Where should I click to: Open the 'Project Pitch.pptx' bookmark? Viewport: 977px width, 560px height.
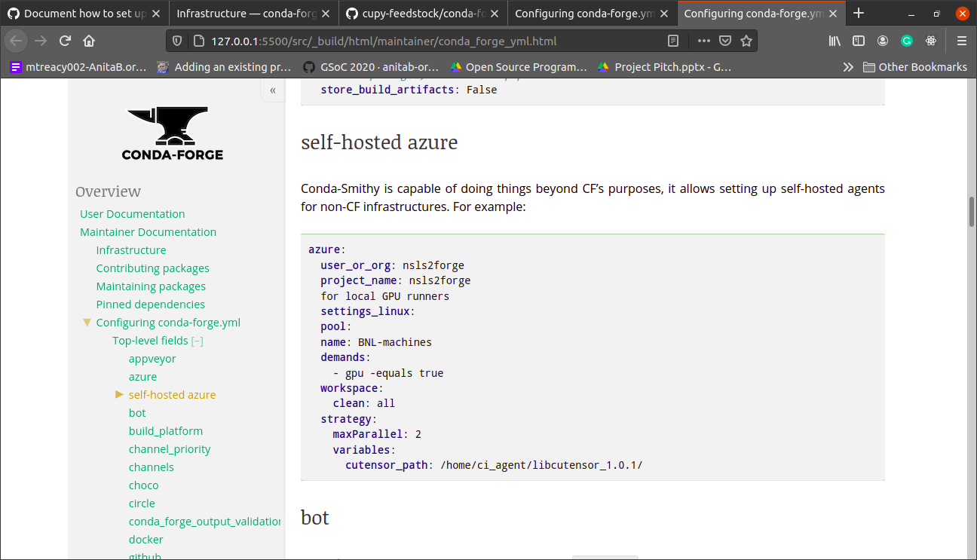point(664,67)
